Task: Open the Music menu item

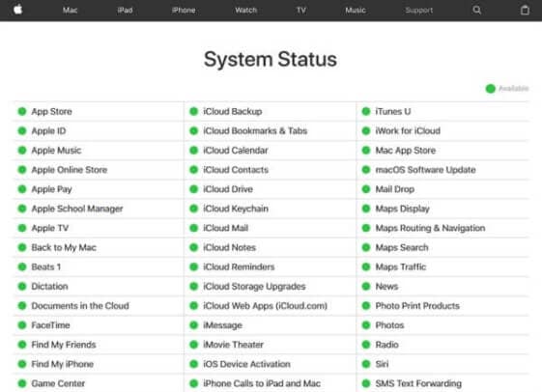Action: point(356,10)
